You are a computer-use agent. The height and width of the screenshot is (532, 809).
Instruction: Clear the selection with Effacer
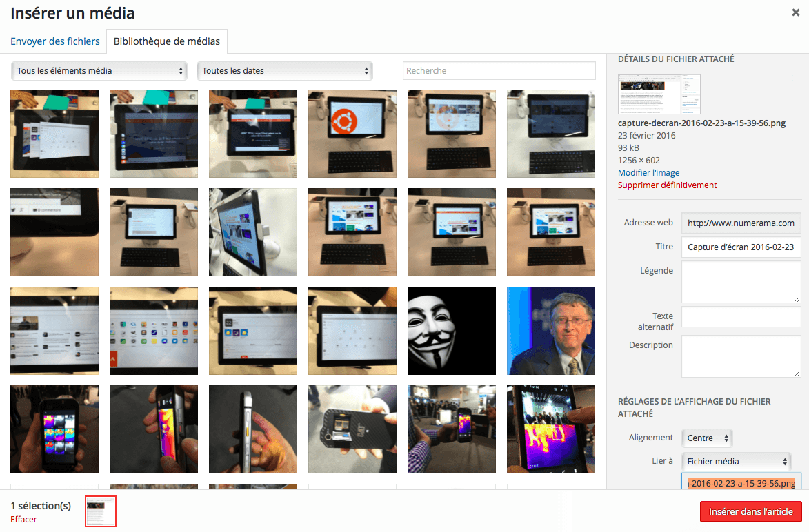coord(23,519)
